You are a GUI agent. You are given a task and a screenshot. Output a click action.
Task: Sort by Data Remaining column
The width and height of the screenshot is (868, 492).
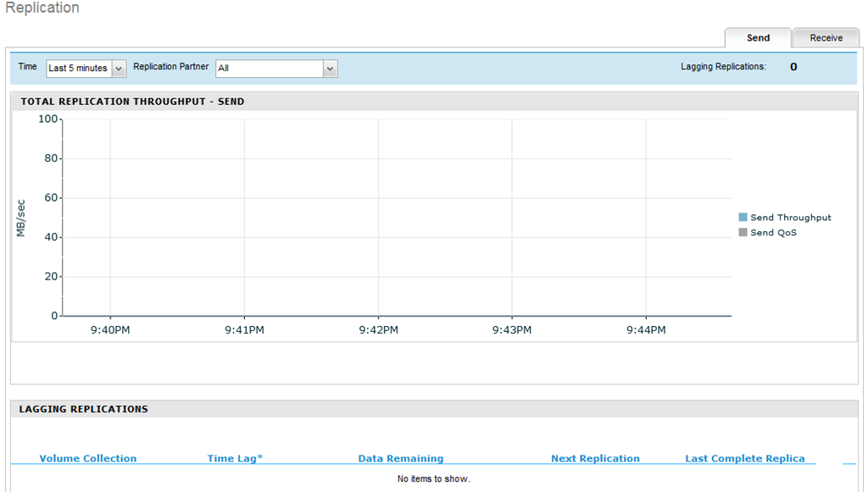401,458
